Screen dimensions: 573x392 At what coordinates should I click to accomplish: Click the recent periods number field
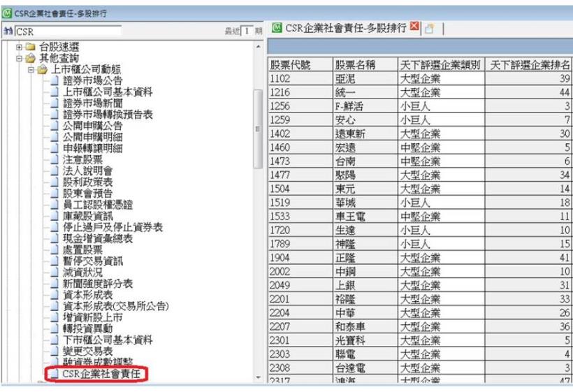(x=247, y=31)
